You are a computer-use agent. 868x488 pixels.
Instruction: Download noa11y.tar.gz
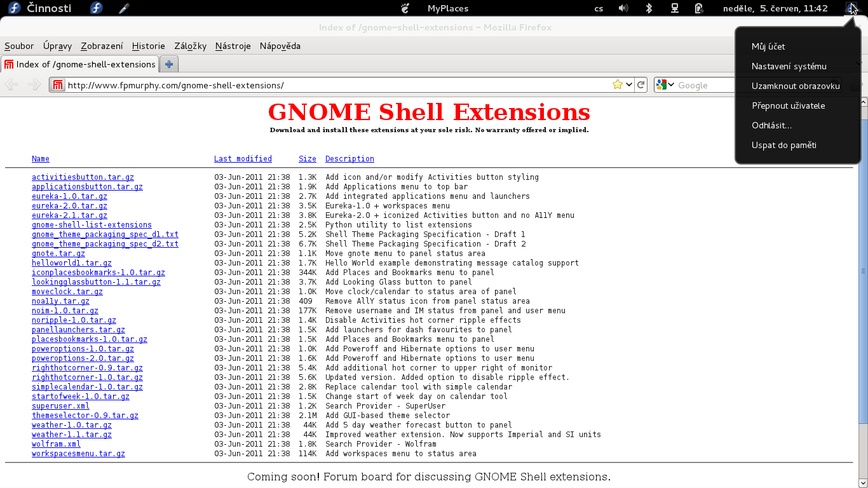click(x=60, y=301)
